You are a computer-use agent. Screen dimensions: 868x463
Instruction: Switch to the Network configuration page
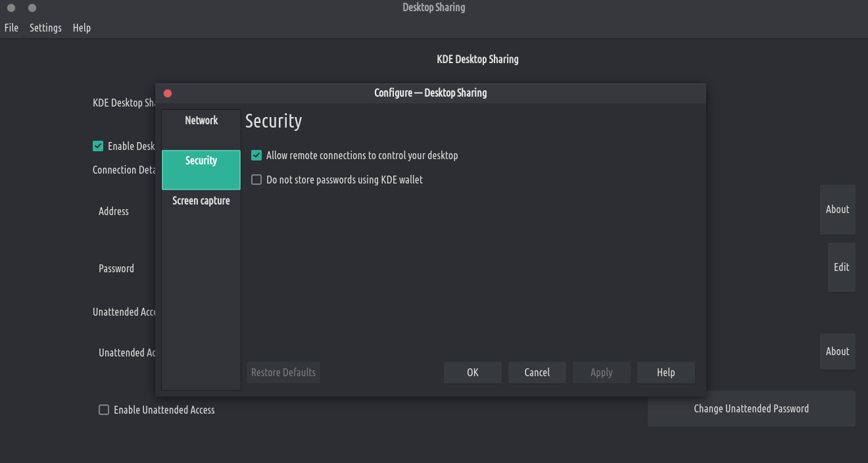pos(201,120)
